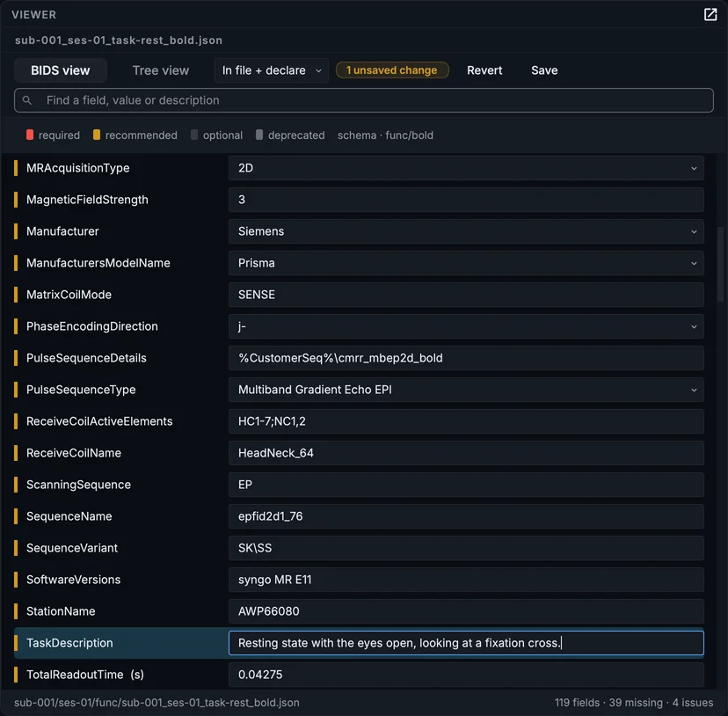The width and height of the screenshot is (728, 716).
Task: Edit MagneticFieldStrength value 3
Action: coord(466,200)
